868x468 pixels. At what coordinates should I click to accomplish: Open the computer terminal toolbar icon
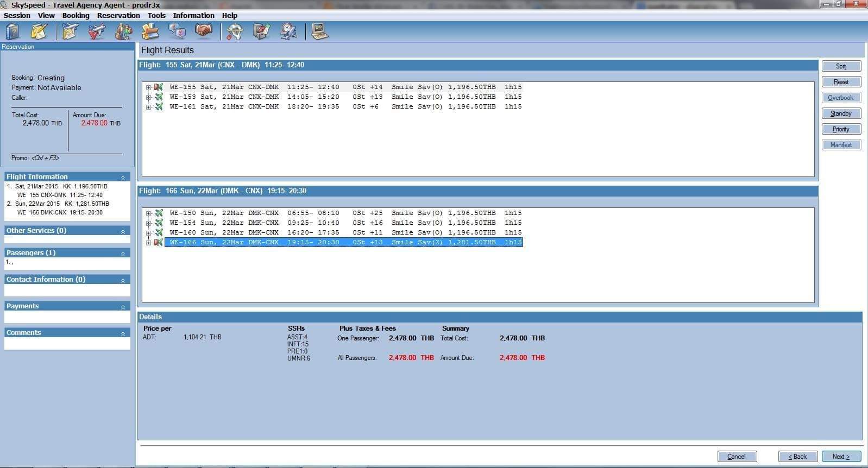319,32
